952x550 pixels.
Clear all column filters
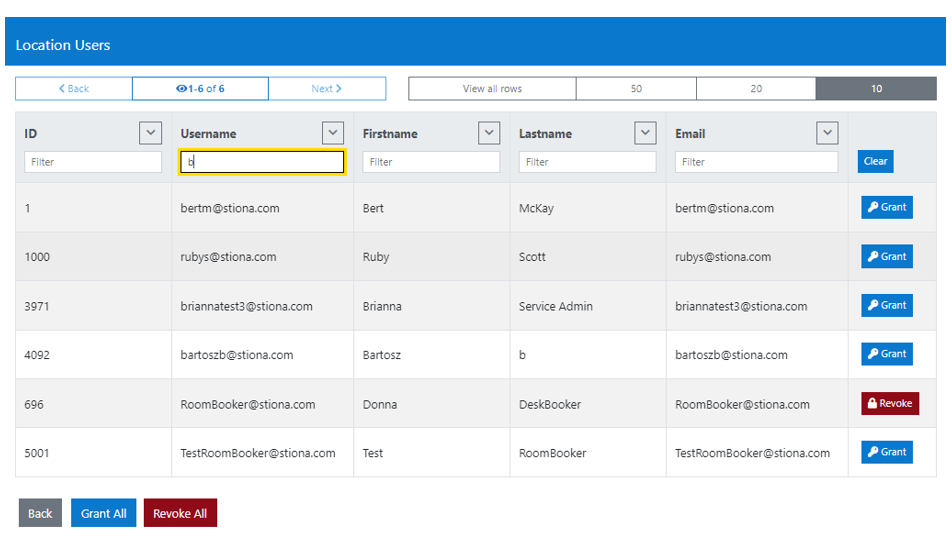pos(875,161)
